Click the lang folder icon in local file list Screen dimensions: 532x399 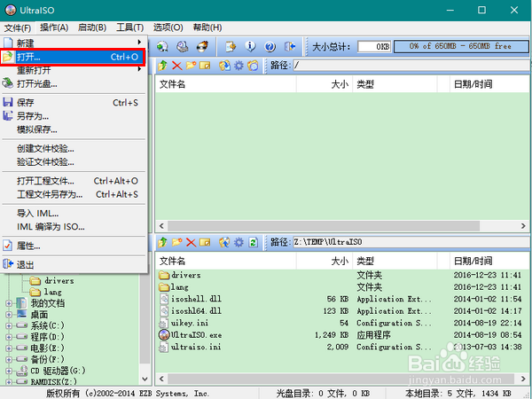(x=164, y=287)
